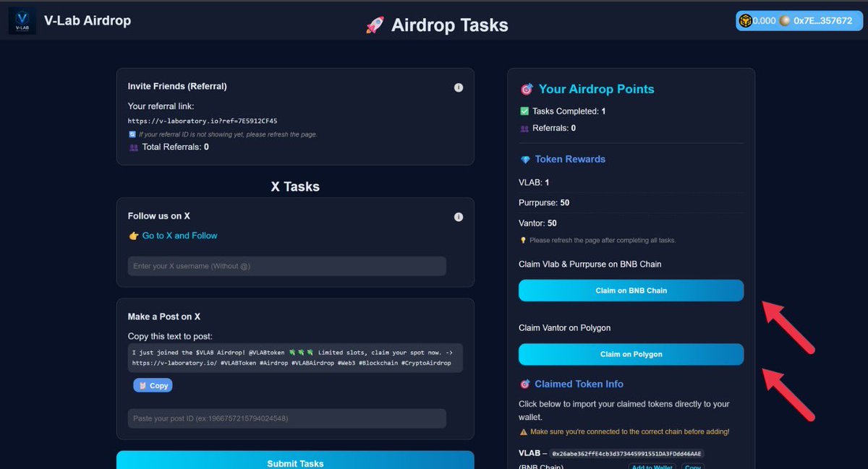
Task: Click the Purrpurse: 50 reward line
Action: tap(544, 203)
